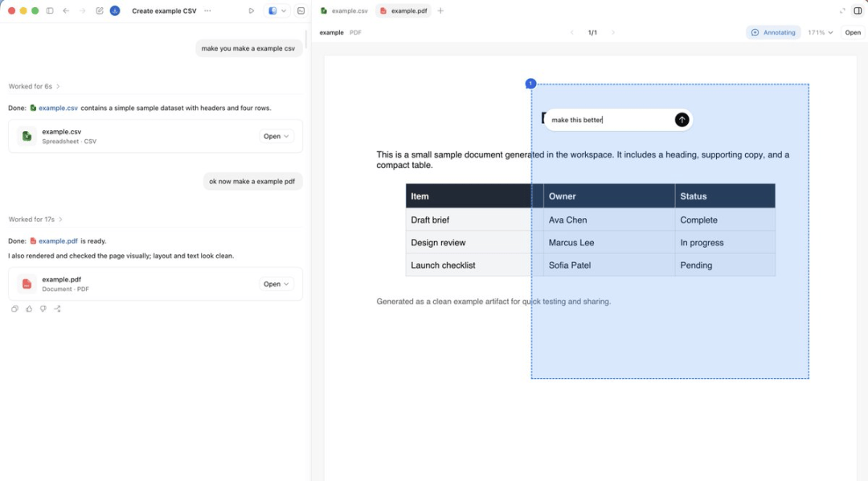868x481 pixels.
Task: Click the 'Complete' status cell
Action: 725,220
